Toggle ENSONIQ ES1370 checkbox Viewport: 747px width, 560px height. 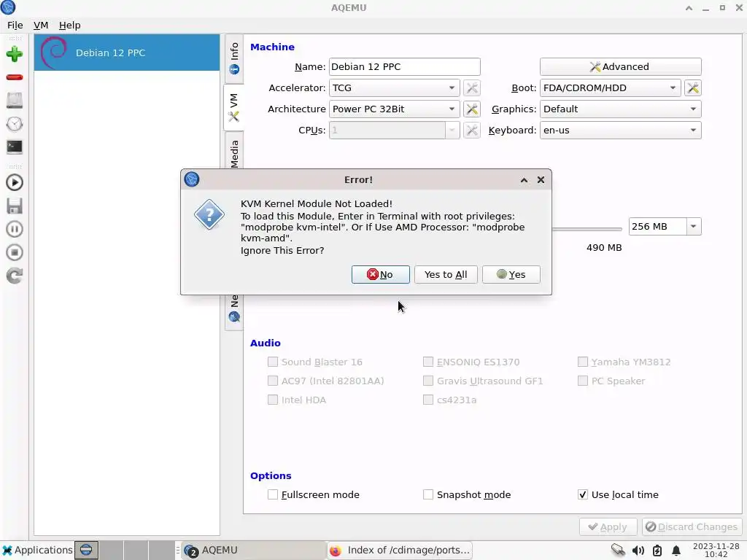pos(427,362)
